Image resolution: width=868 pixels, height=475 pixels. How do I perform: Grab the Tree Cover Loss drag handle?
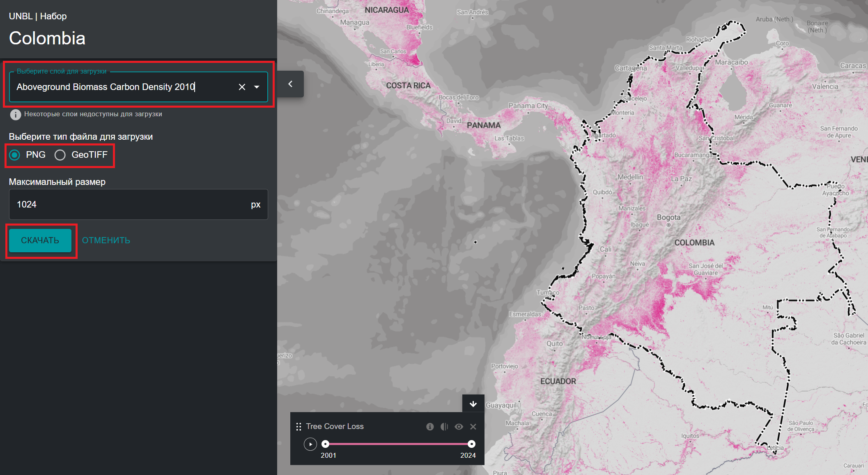pos(299,427)
